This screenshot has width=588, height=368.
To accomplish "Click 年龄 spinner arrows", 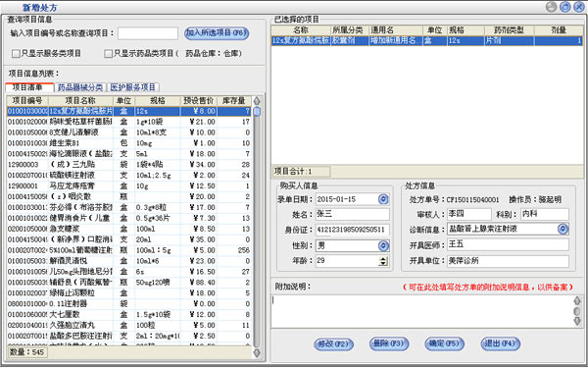I will 383,261.
